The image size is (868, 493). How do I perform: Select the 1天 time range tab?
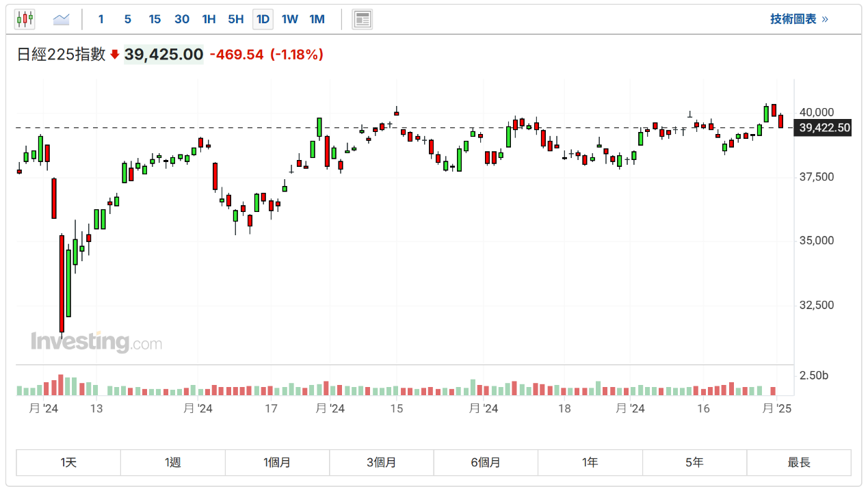point(68,462)
